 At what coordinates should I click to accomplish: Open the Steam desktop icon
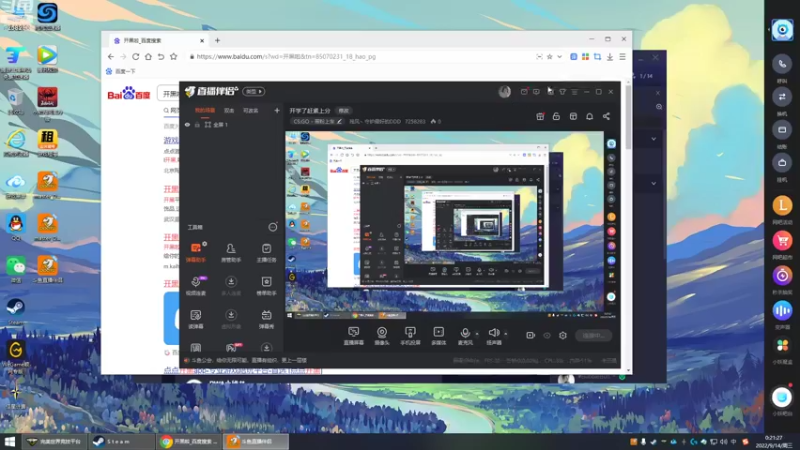(15, 310)
